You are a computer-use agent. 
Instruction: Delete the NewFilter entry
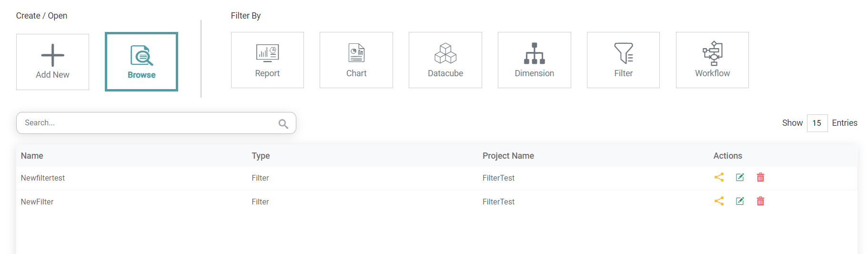click(x=760, y=201)
